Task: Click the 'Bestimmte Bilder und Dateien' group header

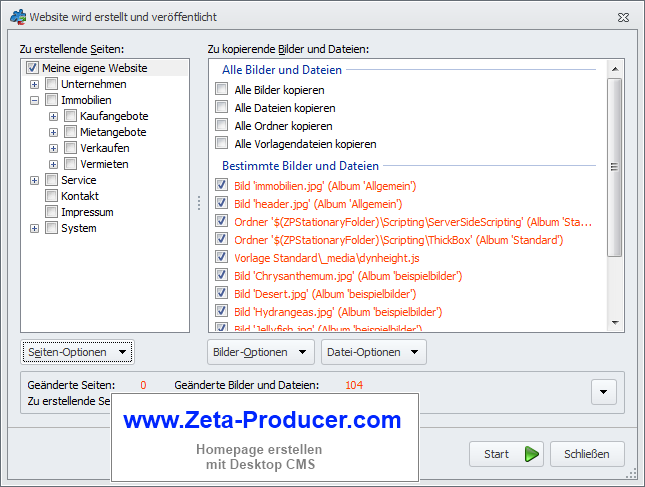Action: tap(300, 166)
